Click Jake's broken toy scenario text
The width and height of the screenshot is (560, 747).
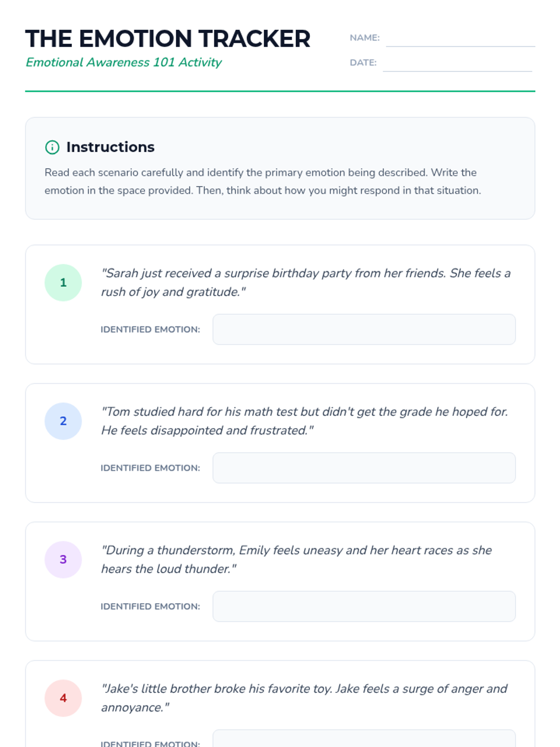(x=304, y=698)
